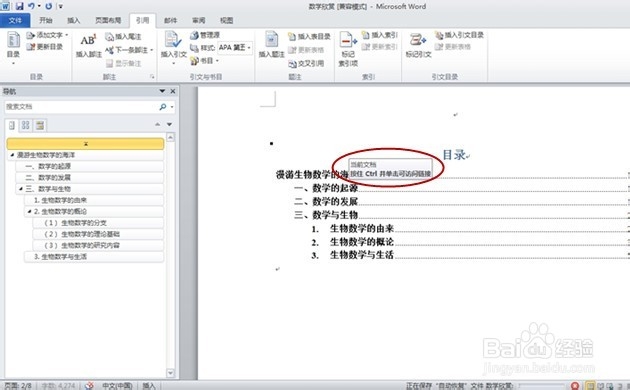Image resolution: width=630 pixels, height=390 pixels.
Task: Click page count 页面: 2/8 in status bar
Action: pos(18,386)
